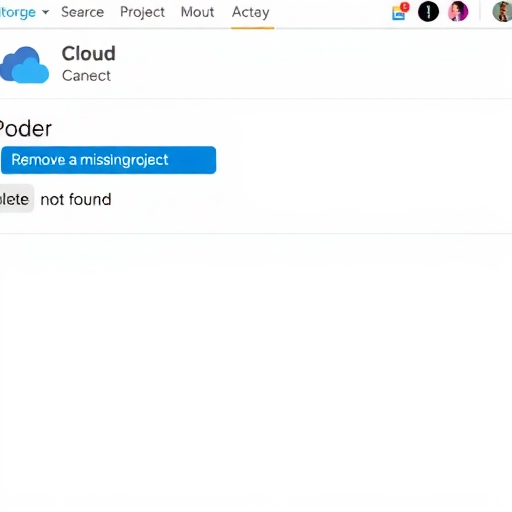The width and height of the screenshot is (512, 512).
Task: Click the red badge on the notification icon
Action: (x=405, y=7)
